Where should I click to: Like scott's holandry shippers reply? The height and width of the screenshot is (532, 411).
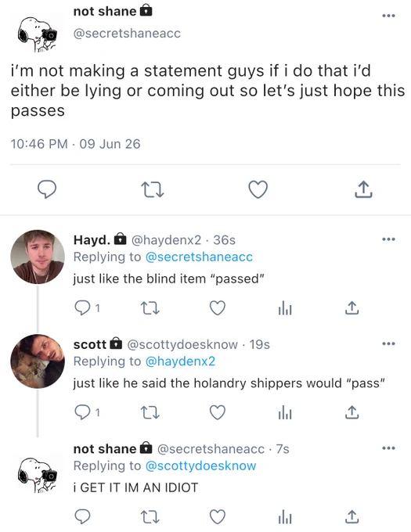pos(217,412)
